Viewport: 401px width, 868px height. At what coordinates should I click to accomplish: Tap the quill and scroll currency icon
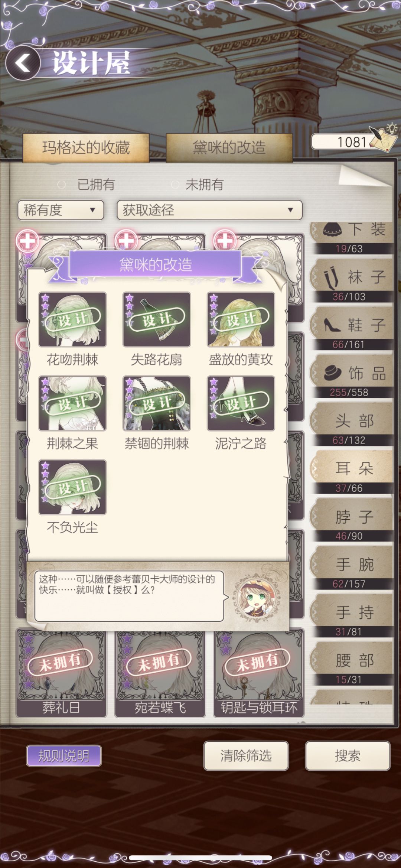tap(382, 138)
